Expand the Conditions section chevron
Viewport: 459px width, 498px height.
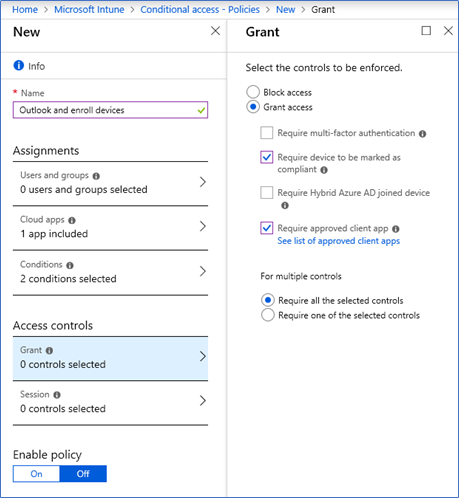(x=203, y=271)
